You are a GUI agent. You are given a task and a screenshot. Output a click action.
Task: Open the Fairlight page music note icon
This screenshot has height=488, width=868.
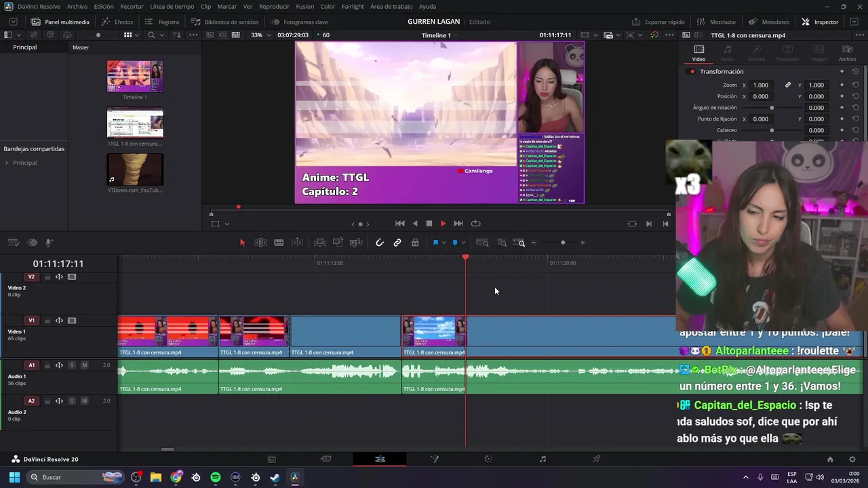point(542,460)
